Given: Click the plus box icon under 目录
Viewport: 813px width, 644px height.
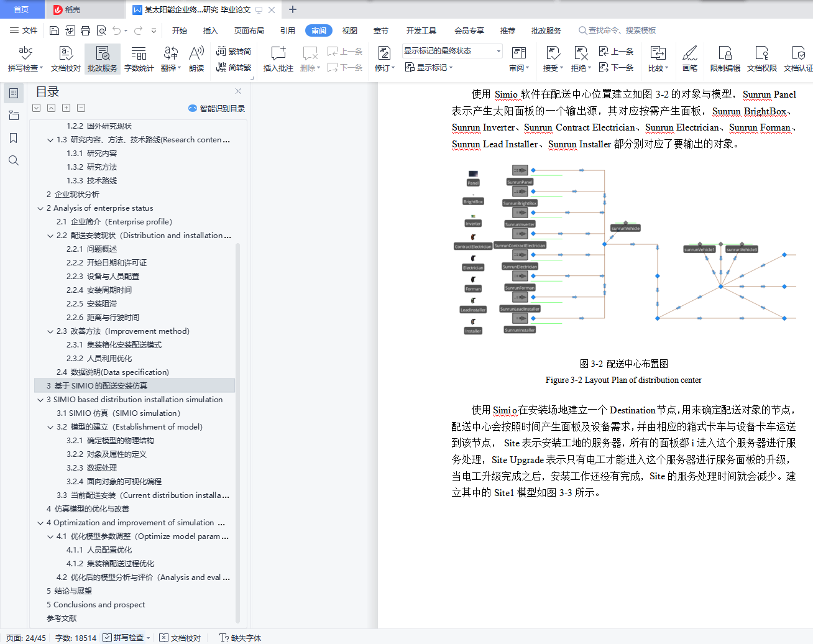Looking at the screenshot, I should click(66, 108).
